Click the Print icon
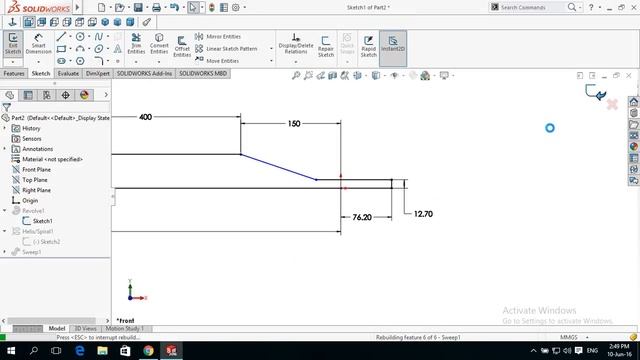The image size is (640, 360). tap(156, 7)
